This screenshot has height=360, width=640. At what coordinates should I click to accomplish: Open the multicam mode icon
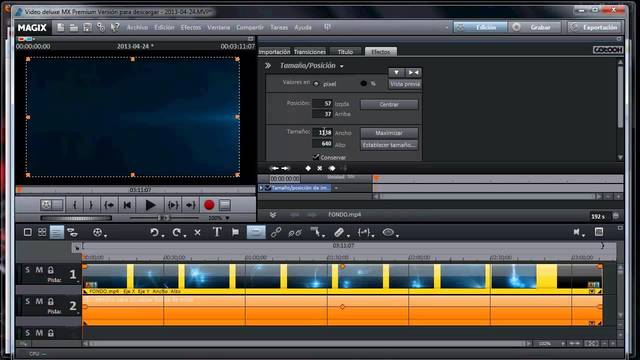[x=72, y=232]
